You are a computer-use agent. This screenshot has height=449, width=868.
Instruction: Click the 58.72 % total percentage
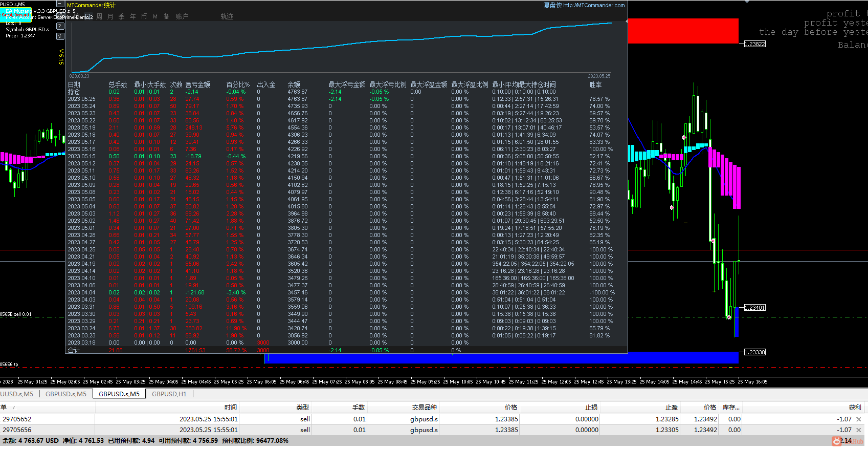click(x=236, y=351)
